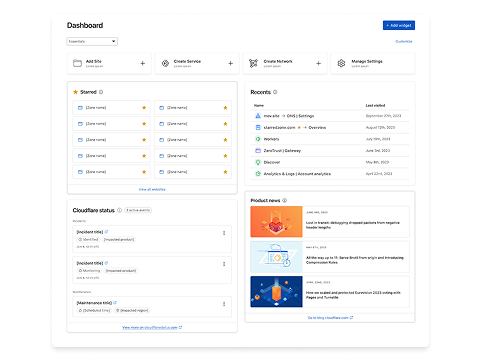
Task: Click the ZeroTrust Gateway row icon
Action: click(258, 151)
